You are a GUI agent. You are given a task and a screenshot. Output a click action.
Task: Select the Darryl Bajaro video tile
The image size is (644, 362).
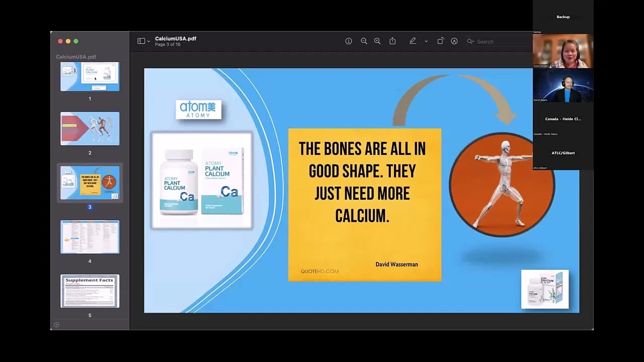point(563,85)
